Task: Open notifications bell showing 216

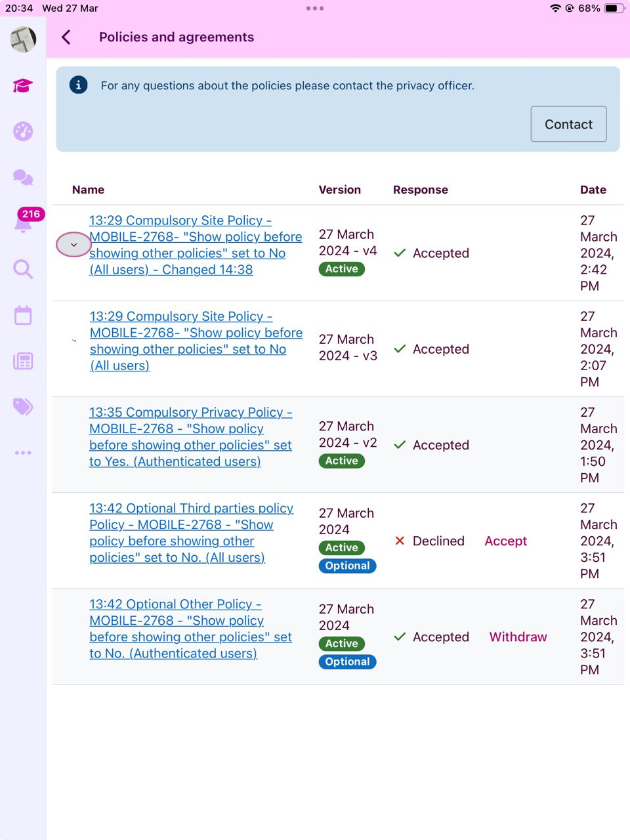Action: 24,222
